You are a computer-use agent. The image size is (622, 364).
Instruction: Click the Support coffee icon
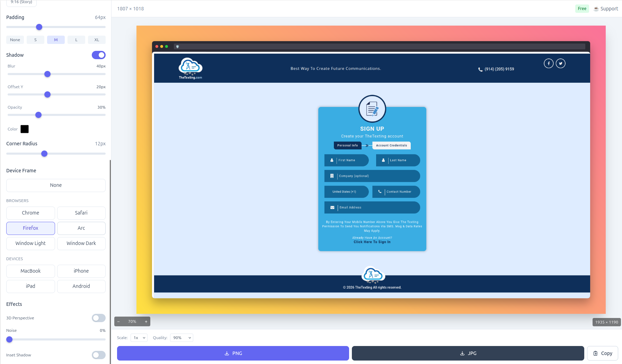(x=596, y=8)
